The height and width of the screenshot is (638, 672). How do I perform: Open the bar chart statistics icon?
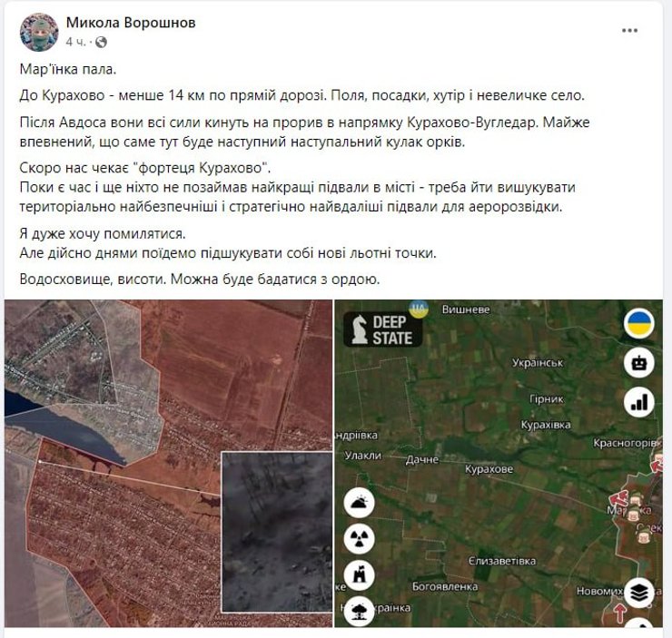(639, 403)
